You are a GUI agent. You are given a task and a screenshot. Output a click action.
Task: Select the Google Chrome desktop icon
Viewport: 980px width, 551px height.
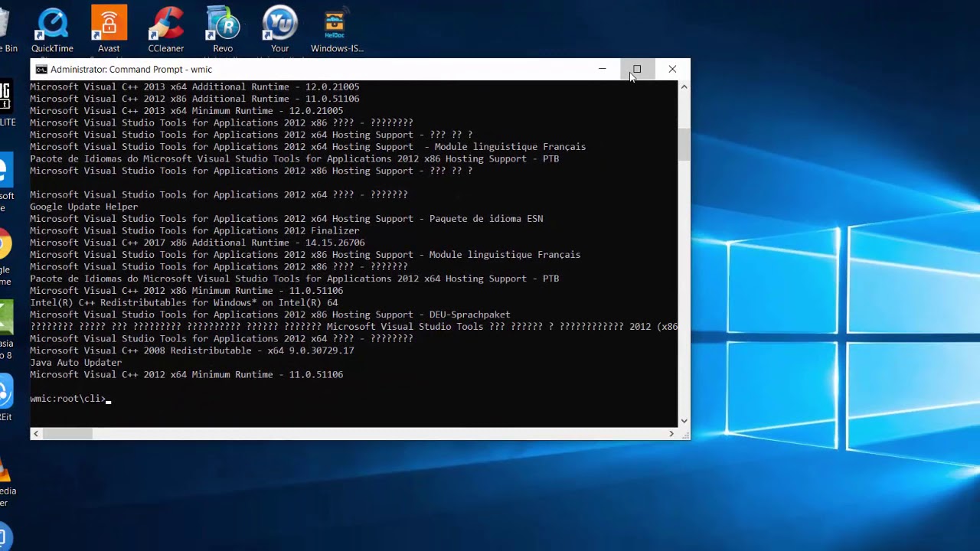point(5,256)
